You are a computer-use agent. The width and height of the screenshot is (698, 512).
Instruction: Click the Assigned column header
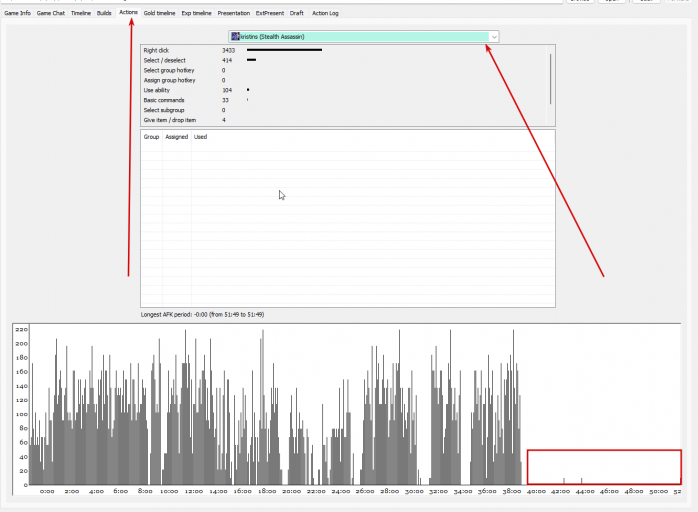pyautogui.click(x=177, y=137)
